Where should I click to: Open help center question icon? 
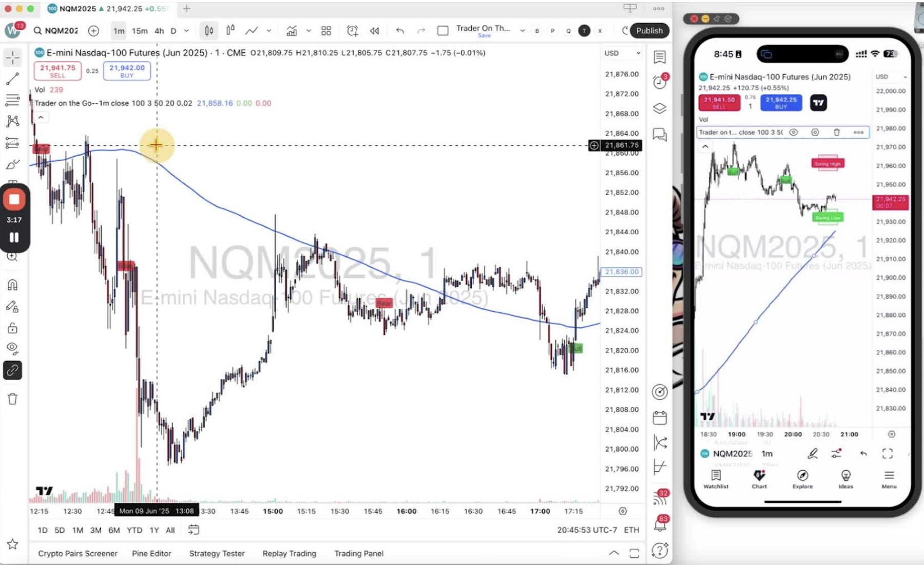(660, 550)
